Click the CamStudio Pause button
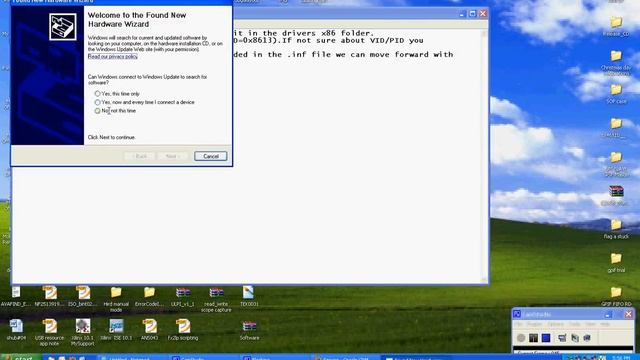Screen dimensions: 640x360 (533, 338)
